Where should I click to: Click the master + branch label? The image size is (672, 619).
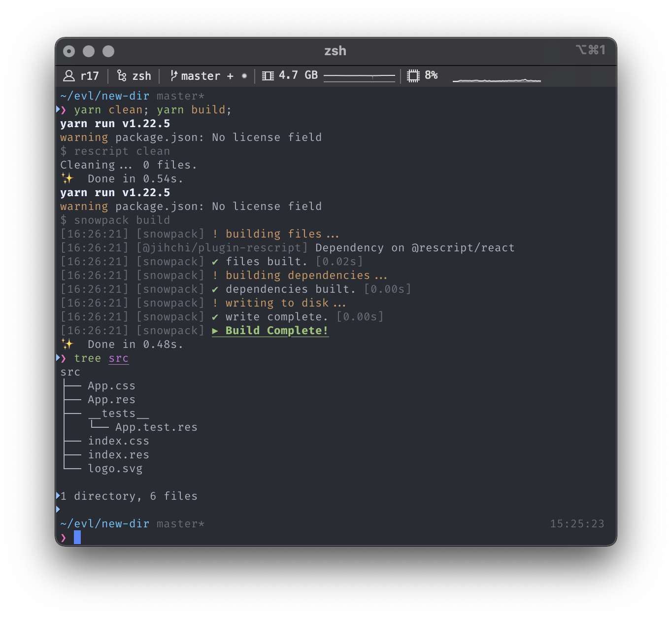(207, 76)
